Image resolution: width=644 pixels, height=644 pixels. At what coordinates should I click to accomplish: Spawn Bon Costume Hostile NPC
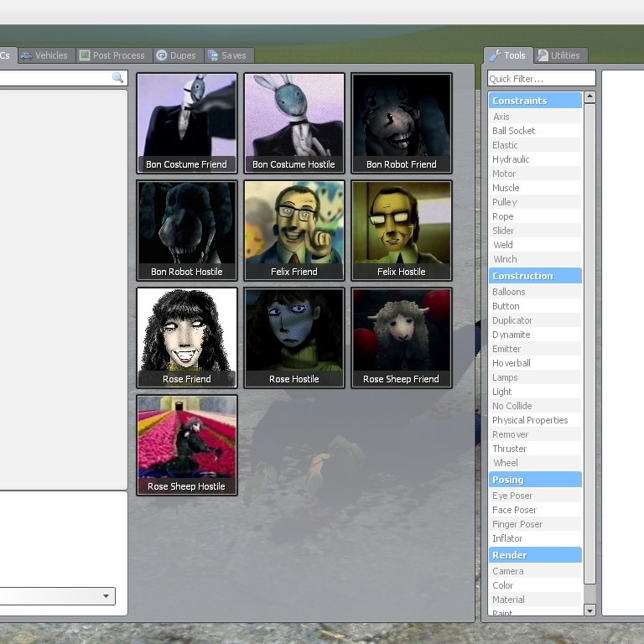pyautogui.click(x=294, y=122)
